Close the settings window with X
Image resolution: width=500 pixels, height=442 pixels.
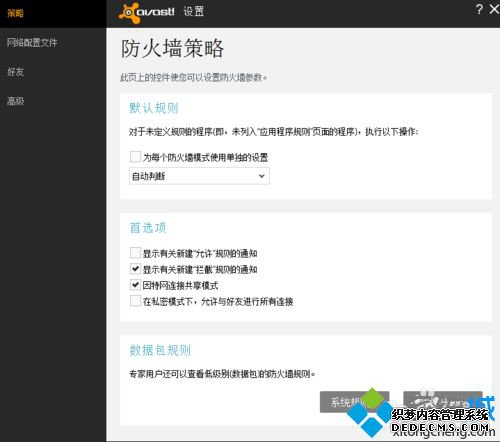(494, 9)
